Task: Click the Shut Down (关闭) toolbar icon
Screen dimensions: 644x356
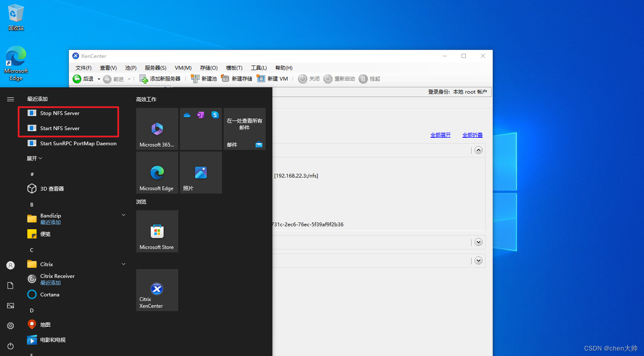Action: coord(303,79)
